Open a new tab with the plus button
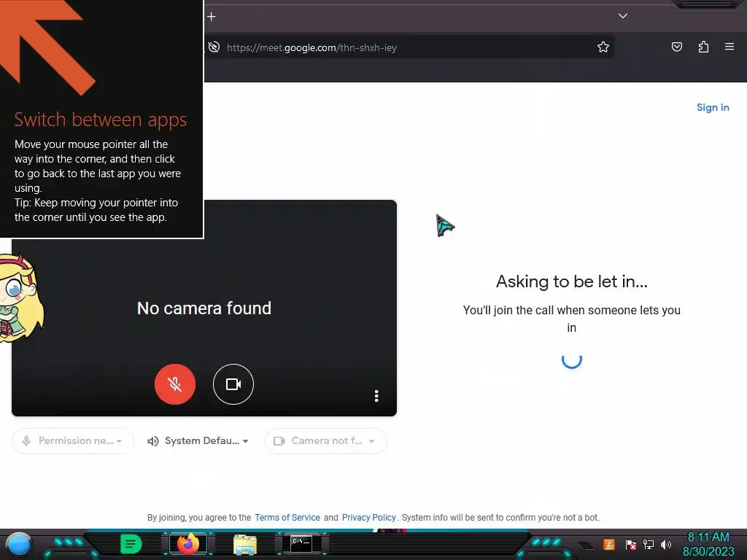Screen dimensions: 747x560 tap(212, 17)
